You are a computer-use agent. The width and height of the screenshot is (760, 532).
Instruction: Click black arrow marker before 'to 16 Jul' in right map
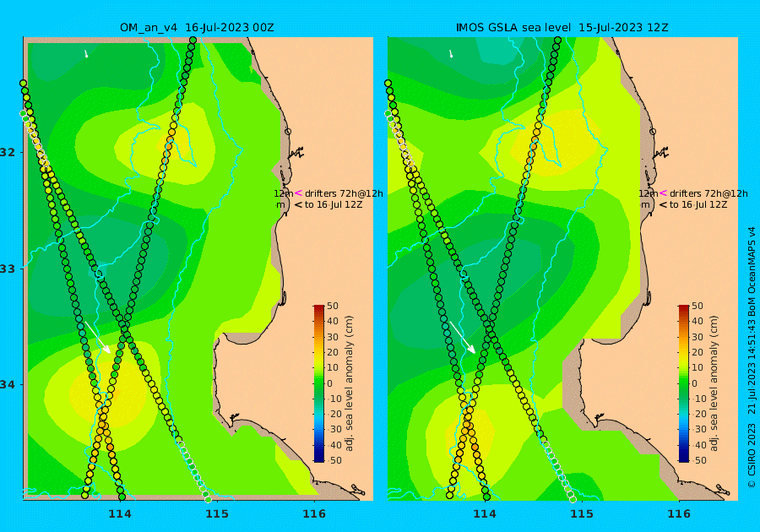[663, 205]
